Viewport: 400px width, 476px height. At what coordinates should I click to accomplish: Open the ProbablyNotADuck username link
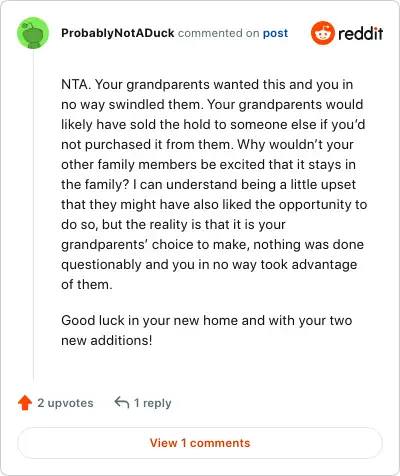click(118, 33)
